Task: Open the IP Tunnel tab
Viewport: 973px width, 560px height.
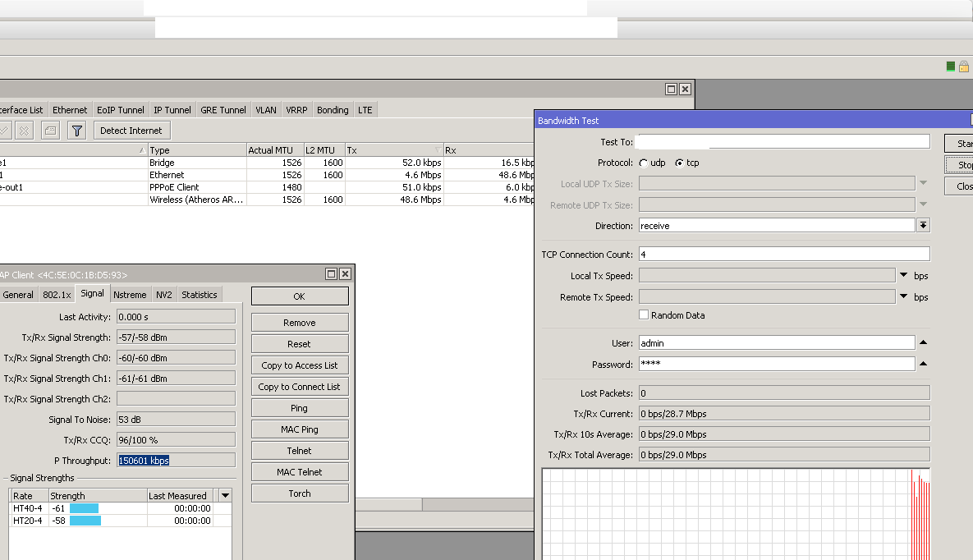Action: pyautogui.click(x=172, y=110)
